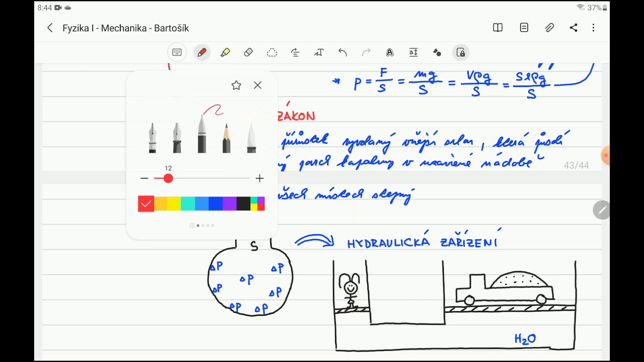Viewport: 644px width, 362px height.
Task: Select the yellow Highlighter tool
Action: click(x=225, y=52)
